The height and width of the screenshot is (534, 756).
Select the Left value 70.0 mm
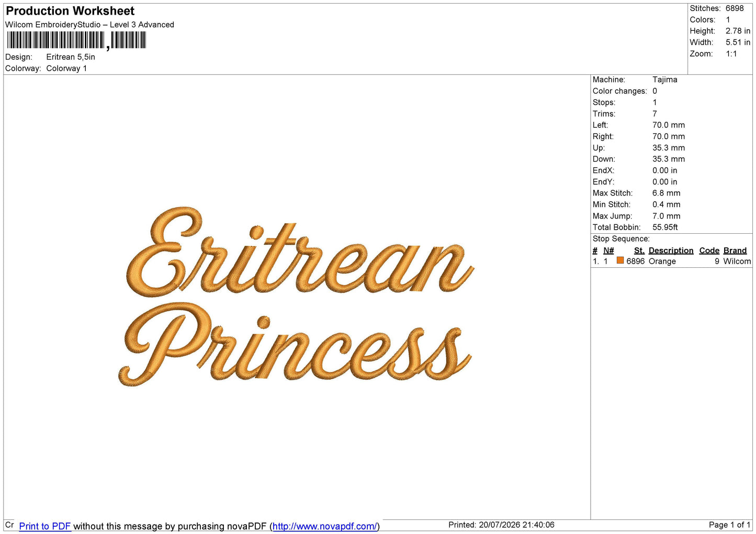pos(668,125)
